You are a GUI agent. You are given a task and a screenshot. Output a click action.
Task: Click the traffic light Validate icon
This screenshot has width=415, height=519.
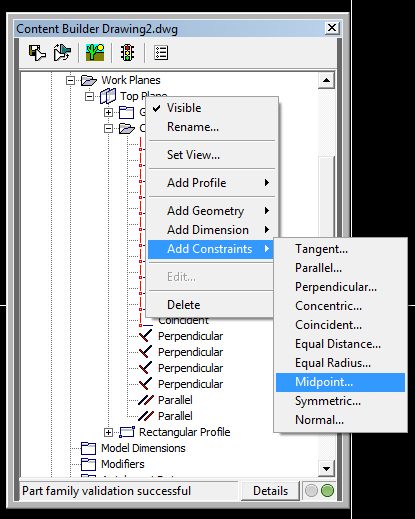click(x=127, y=53)
